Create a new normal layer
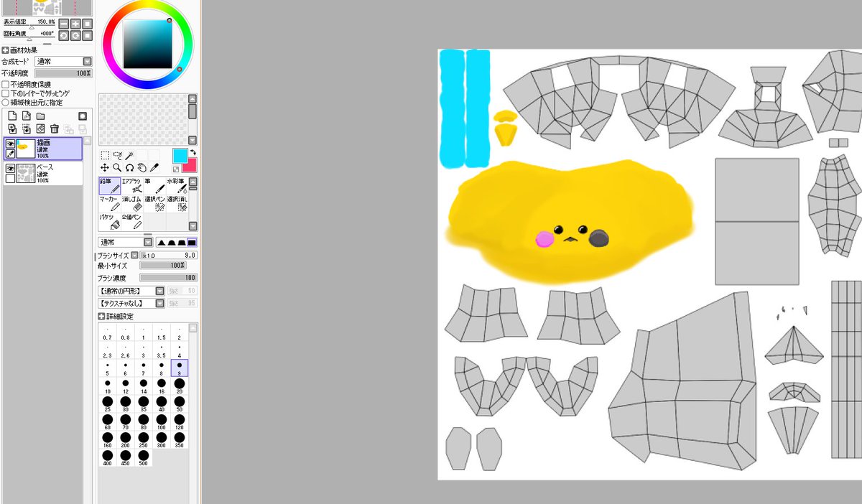This screenshot has height=504, width=862. coord(12,116)
